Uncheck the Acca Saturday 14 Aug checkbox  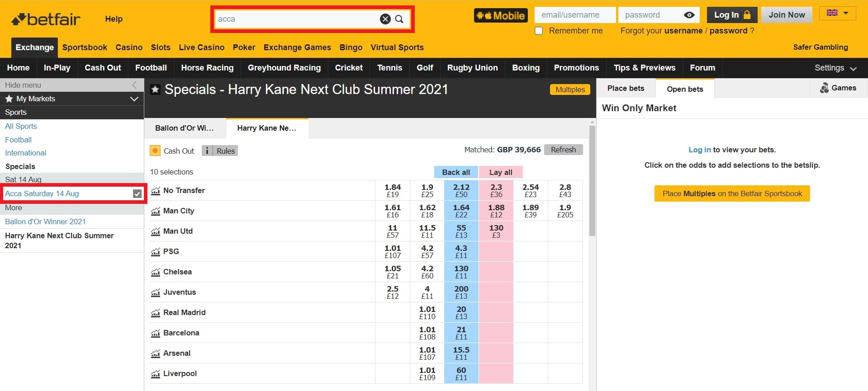137,194
